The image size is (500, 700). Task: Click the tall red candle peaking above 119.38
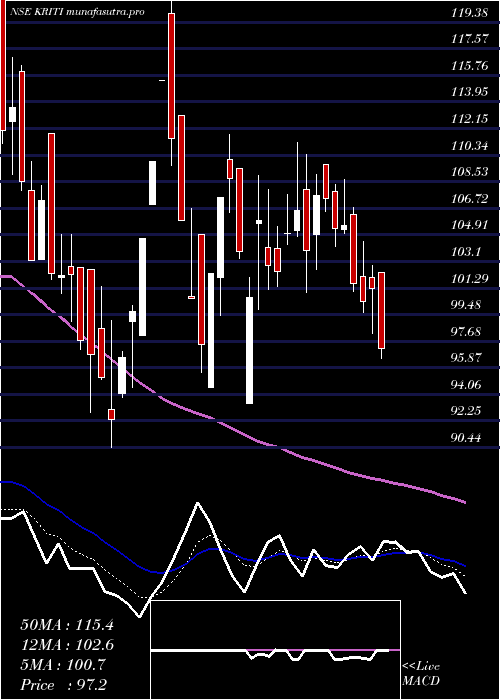point(171,76)
